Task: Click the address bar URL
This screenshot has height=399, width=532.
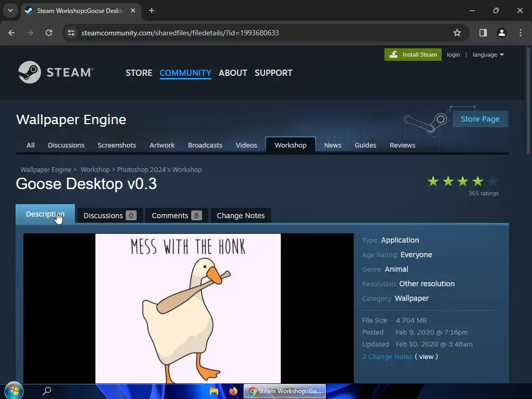Action: pyautogui.click(x=180, y=33)
